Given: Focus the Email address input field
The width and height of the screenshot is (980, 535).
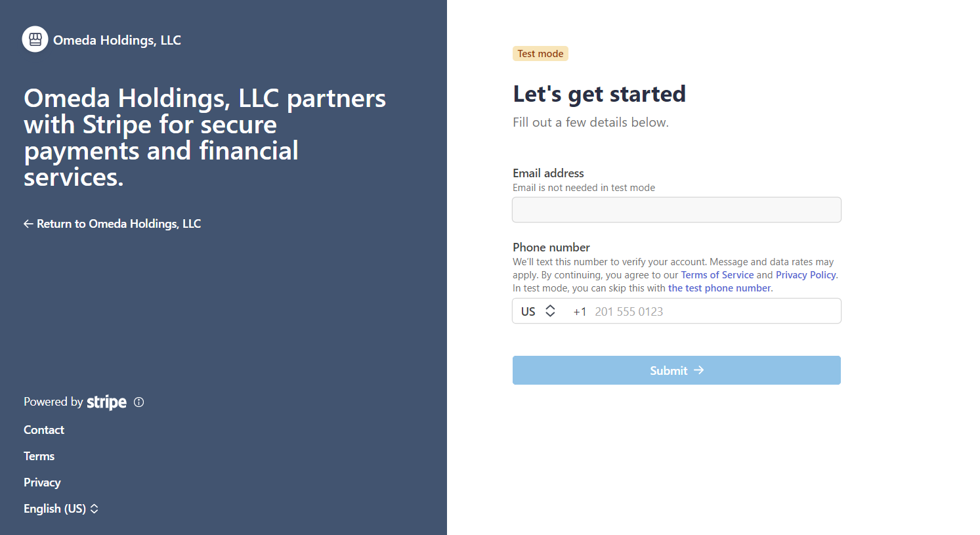Looking at the screenshot, I should click(x=676, y=210).
